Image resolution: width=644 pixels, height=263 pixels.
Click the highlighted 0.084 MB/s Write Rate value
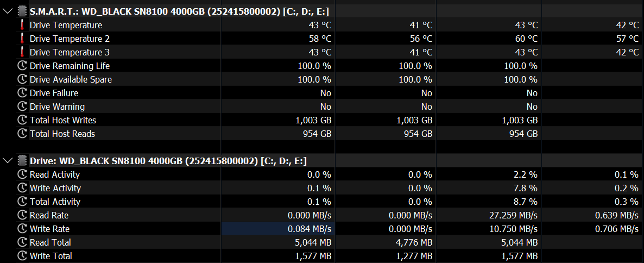point(310,229)
